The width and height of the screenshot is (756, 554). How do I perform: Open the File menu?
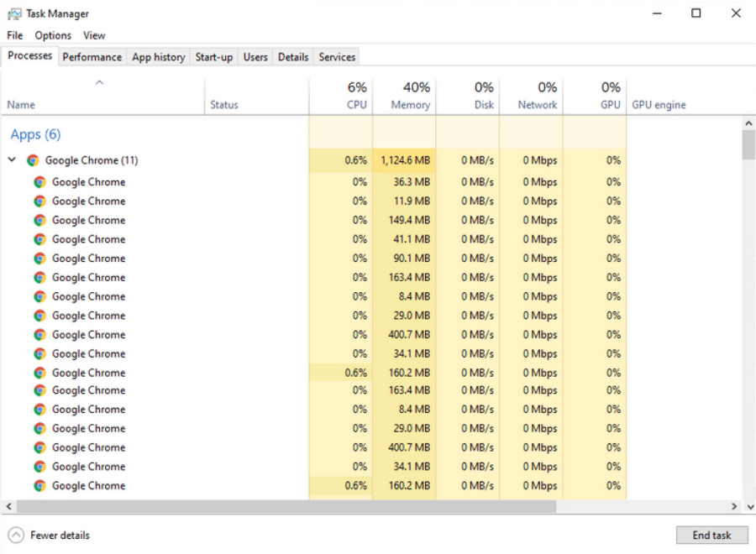(x=15, y=35)
